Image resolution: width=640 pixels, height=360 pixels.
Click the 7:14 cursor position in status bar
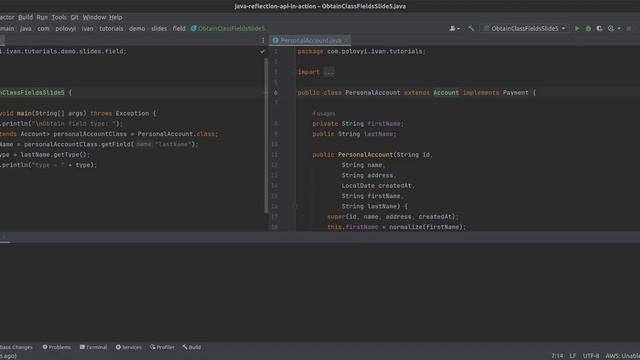pyautogui.click(x=557, y=356)
